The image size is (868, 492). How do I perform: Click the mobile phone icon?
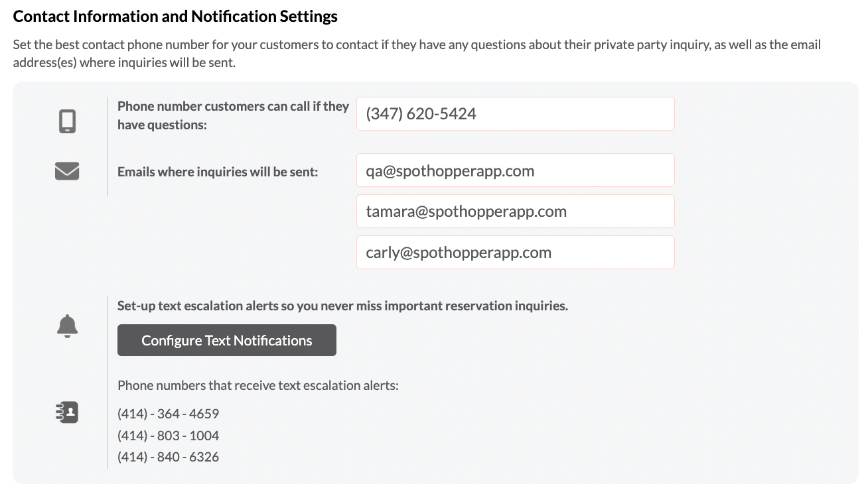pos(67,121)
